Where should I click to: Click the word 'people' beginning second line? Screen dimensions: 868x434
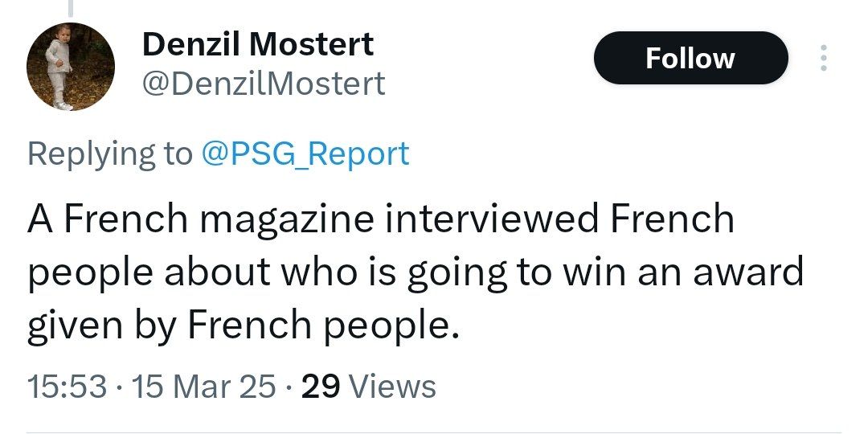pos(89,275)
